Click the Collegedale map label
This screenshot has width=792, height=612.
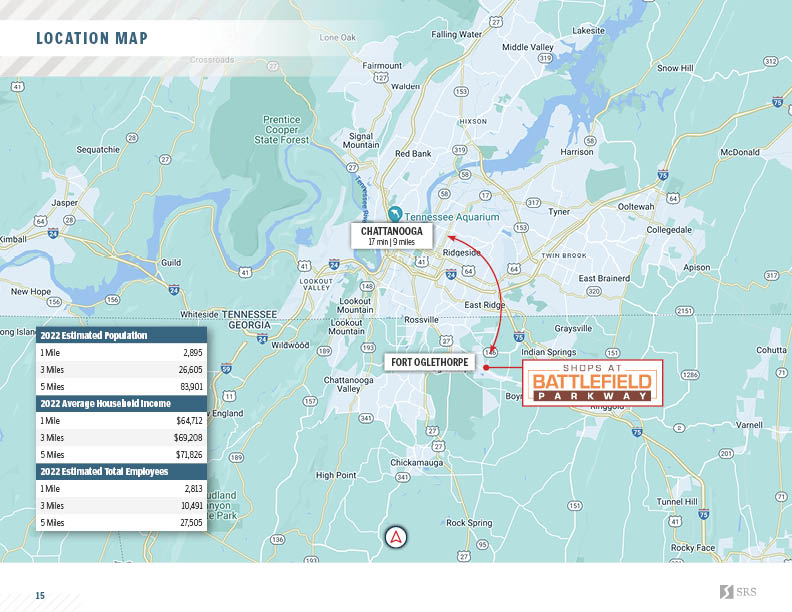point(669,230)
